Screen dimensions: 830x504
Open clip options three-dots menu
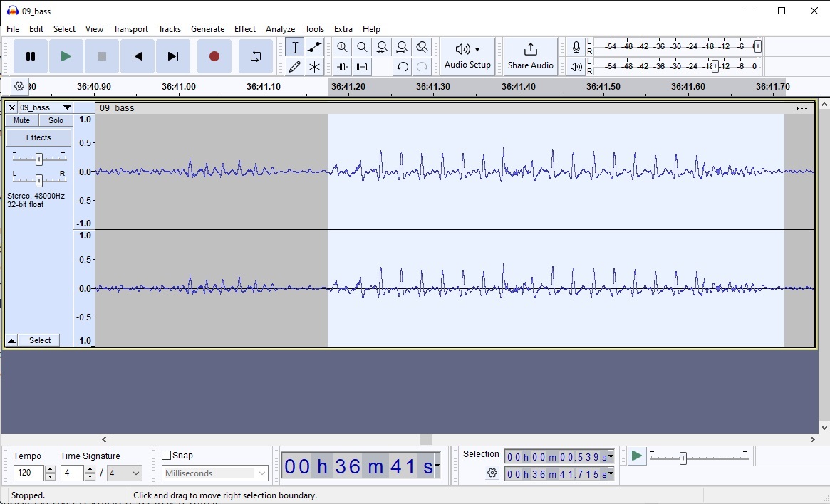pyautogui.click(x=802, y=108)
